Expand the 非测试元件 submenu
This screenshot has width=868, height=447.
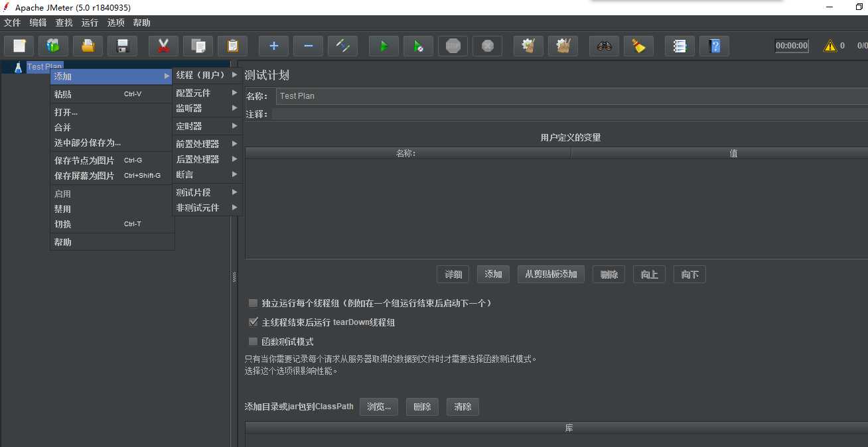[207, 208]
